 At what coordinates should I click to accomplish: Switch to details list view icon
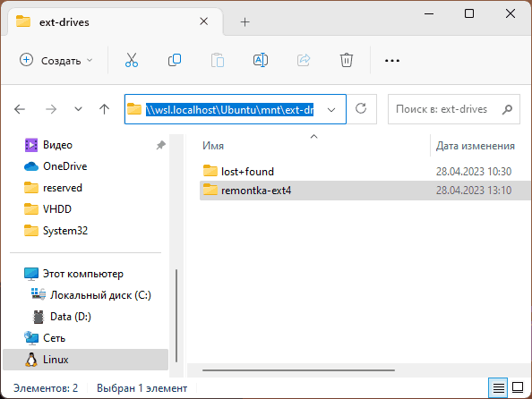498,387
